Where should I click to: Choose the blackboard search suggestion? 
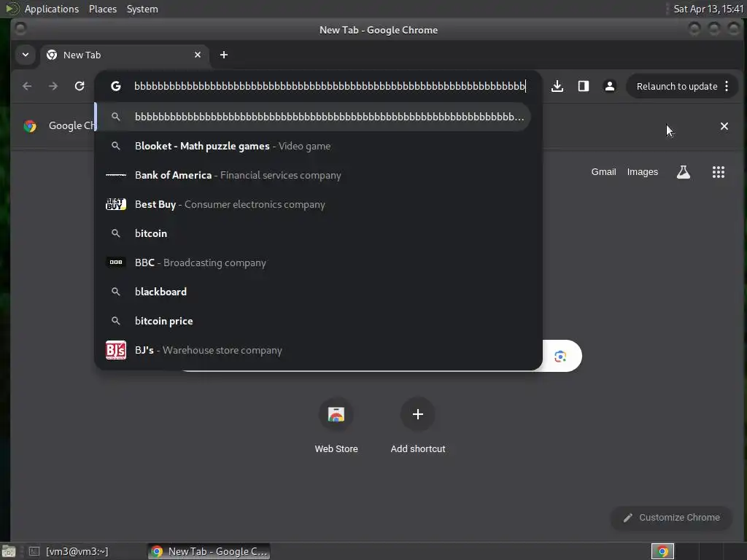(x=312, y=292)
